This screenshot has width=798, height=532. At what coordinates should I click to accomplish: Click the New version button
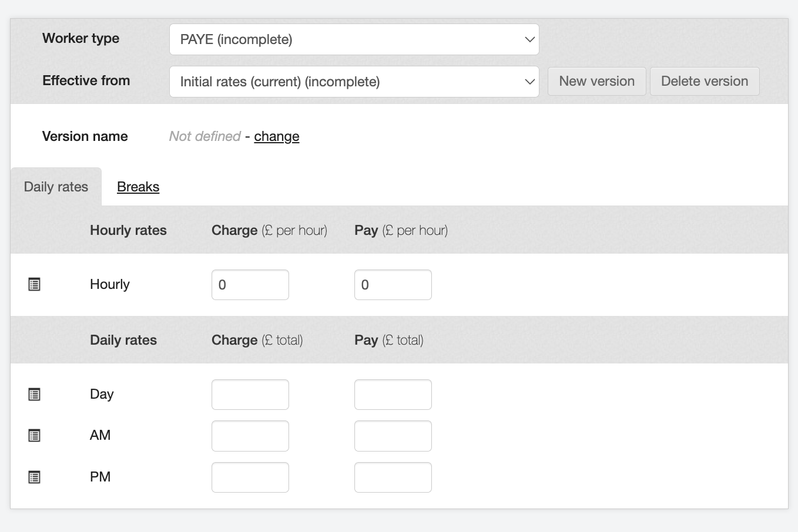pyautogui.click(x=596, y=81)
